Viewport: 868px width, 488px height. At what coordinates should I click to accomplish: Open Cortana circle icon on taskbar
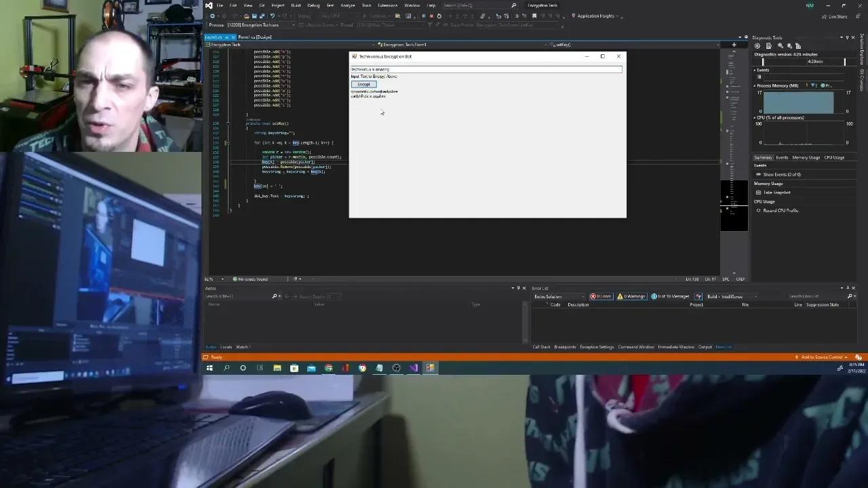pos(243,368)
